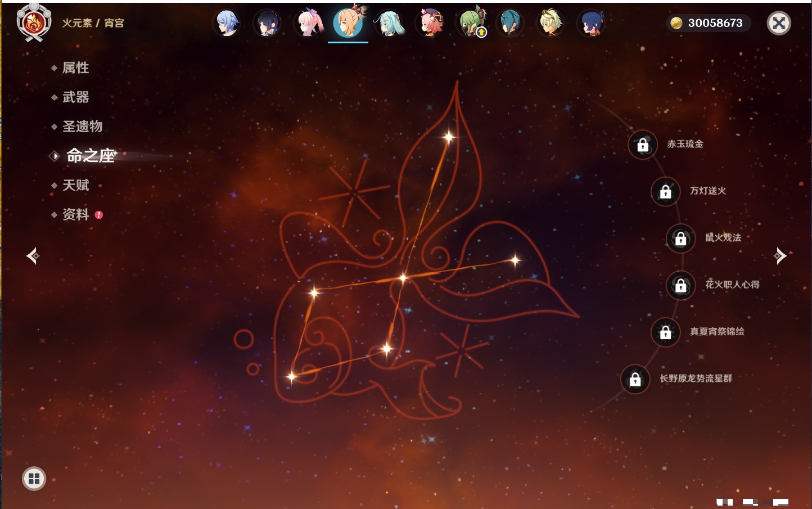Screen dimensions: 812x509
Task: Select the navy-haired avatar with red ribbons
Action: tap(592, 24)
